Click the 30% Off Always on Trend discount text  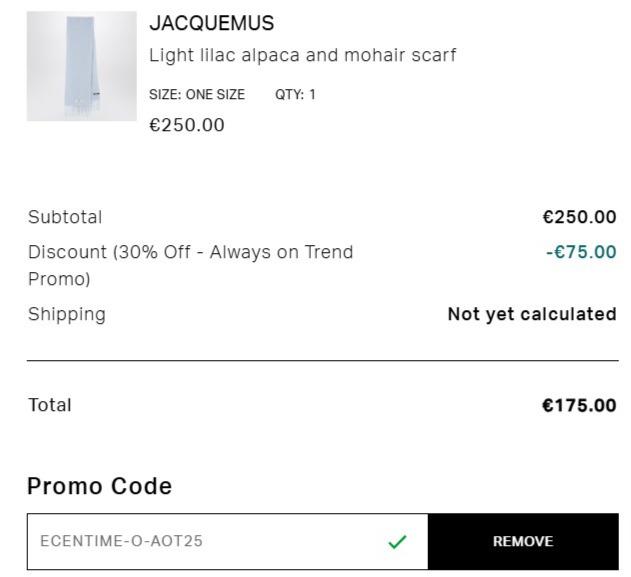[x=190, y=252]
